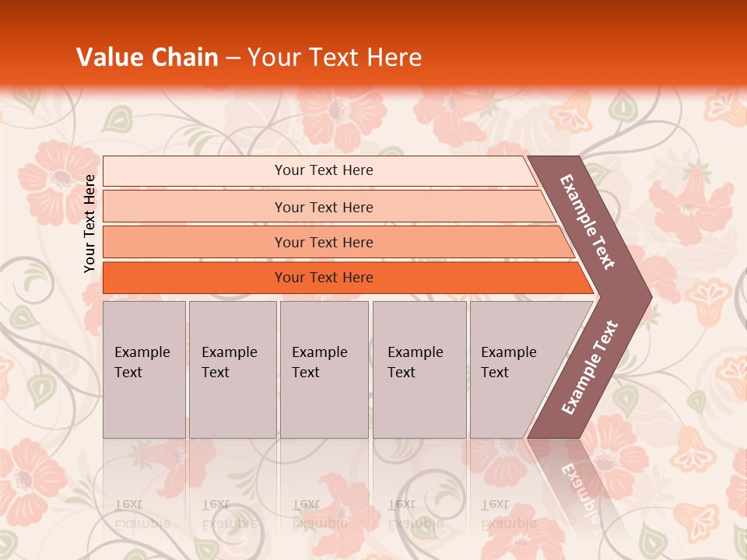The height and width of the screenshot is (560, 747).
Task: Select the vertical rotated 'Your Text Here' label
Action: [x=89, y=223]
